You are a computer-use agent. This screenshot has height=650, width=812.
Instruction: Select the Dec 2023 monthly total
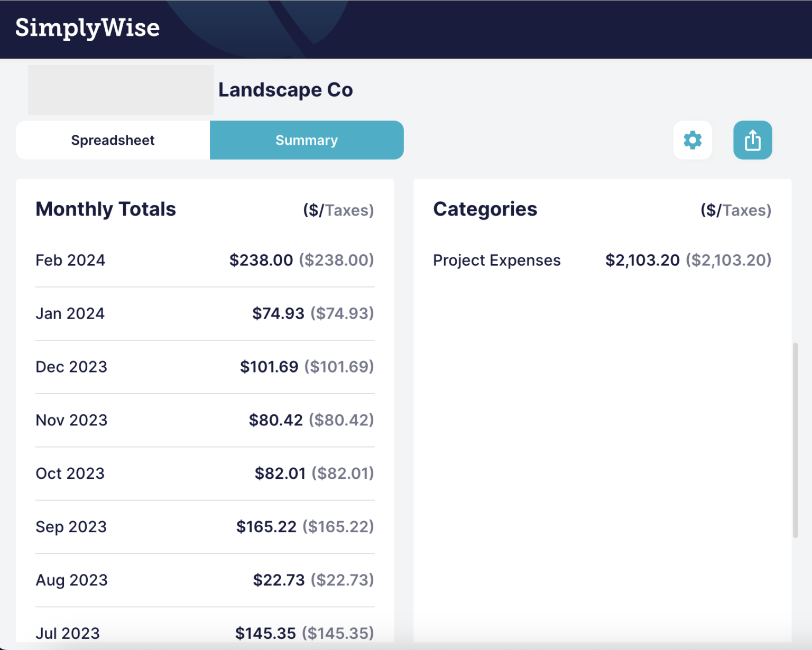click(205, 366)
